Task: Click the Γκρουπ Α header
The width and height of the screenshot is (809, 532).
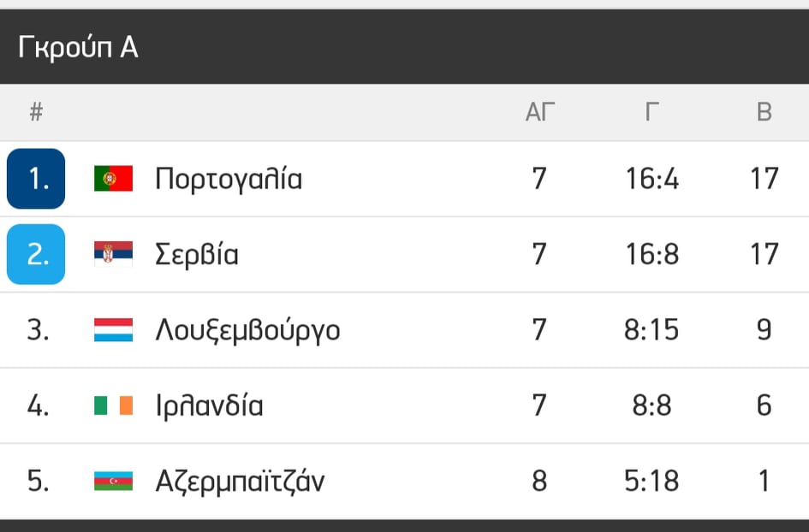Action: coord(78,47)
